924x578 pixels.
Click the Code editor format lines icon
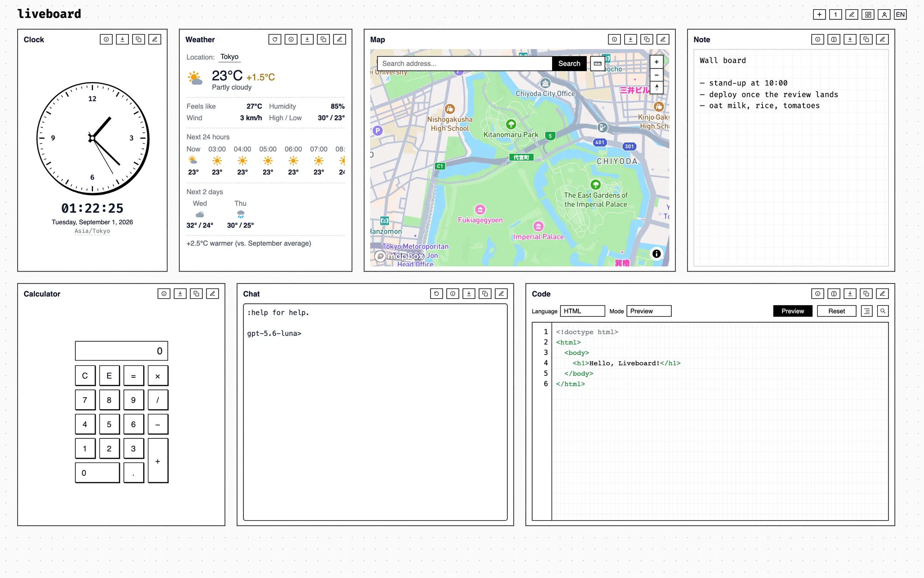coord(867,311)
